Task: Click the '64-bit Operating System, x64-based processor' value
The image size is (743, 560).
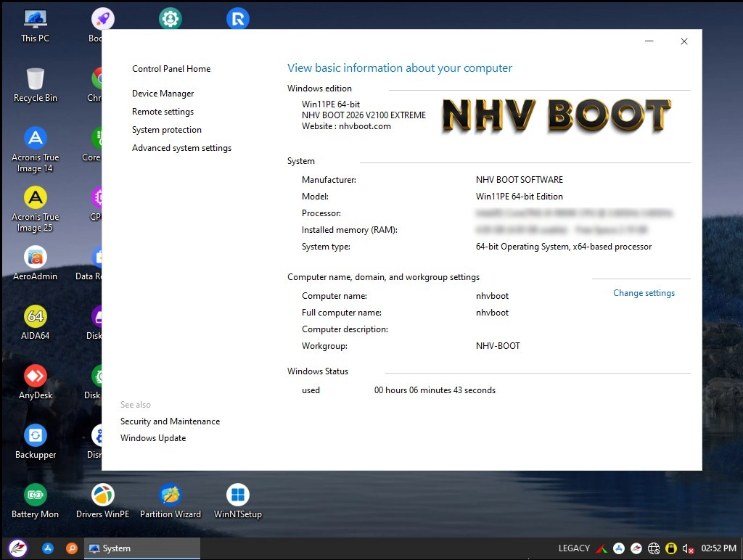Action: 563,247
